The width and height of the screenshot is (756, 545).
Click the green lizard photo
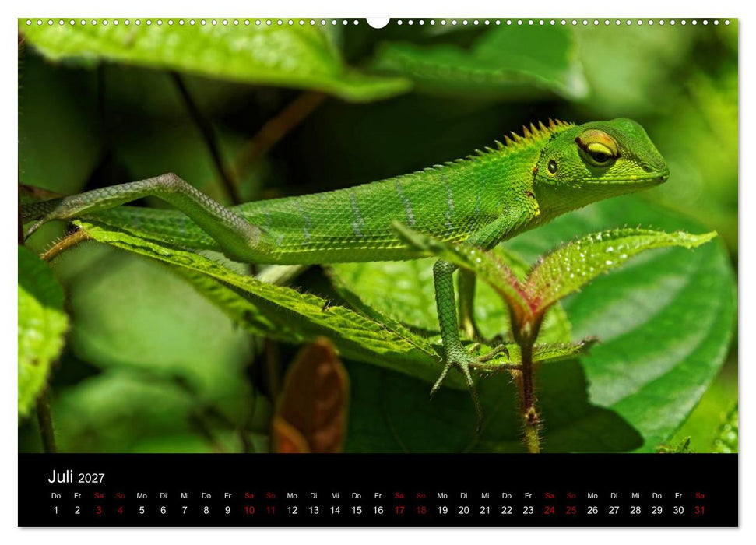coord(378,235)
